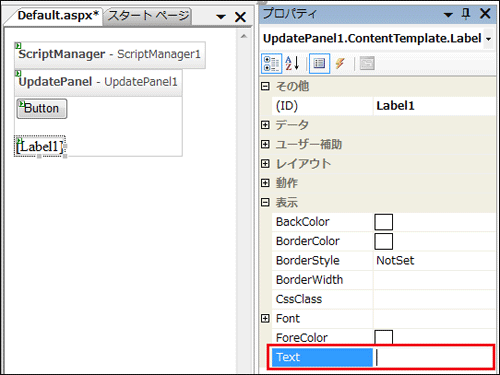This screenshot has height=375, width=500.
Task: Show Events lightning bolt icon
Action: coord(340,63)
